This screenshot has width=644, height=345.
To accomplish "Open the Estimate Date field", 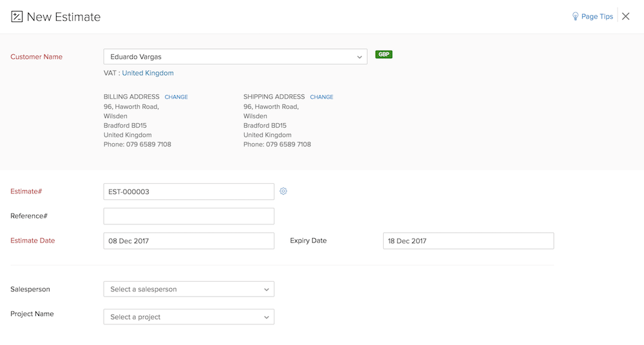I will click(189, 241).
